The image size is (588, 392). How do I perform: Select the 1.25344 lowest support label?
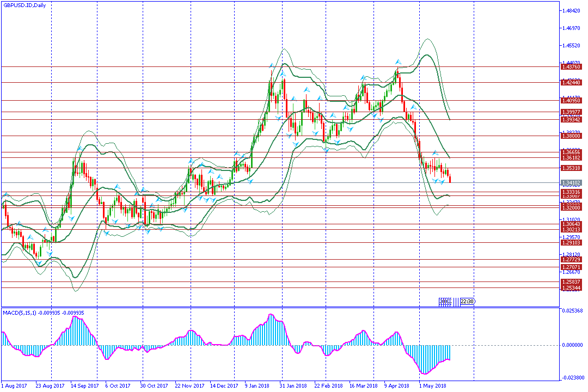570,287
